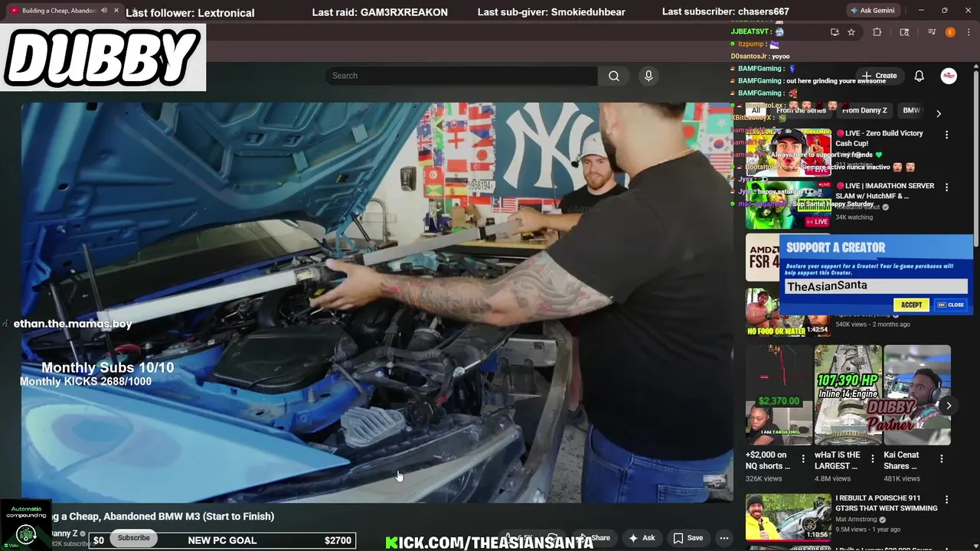
Task: Open the Chrome three-dot menu
Action: (967, 32)
